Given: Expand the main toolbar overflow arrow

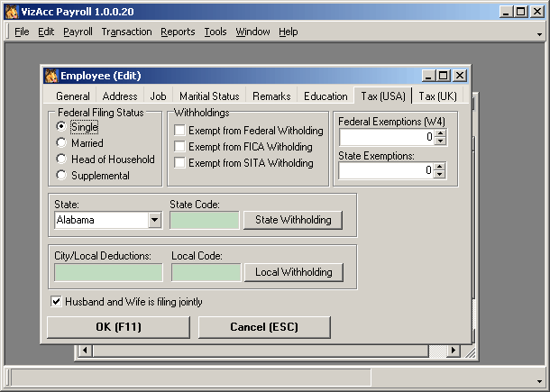Looking at the screenshot, I should pyautogui.click(x=539, y=34).
